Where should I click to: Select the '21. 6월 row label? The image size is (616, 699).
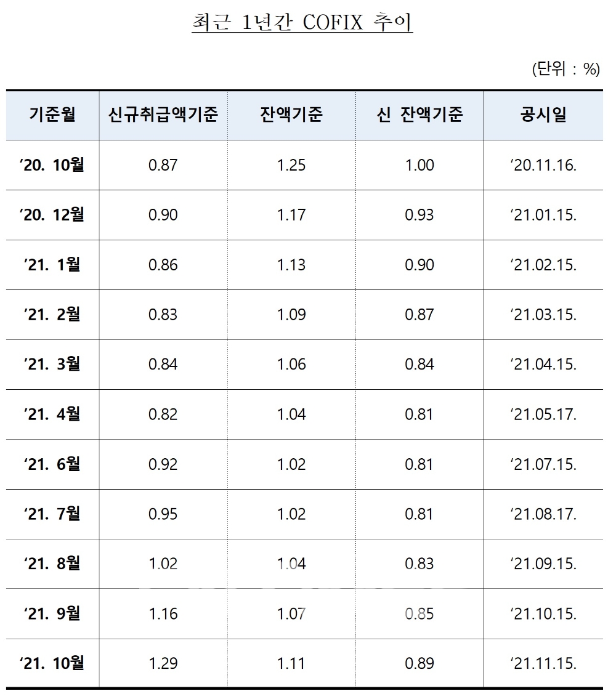click(52, 464)
